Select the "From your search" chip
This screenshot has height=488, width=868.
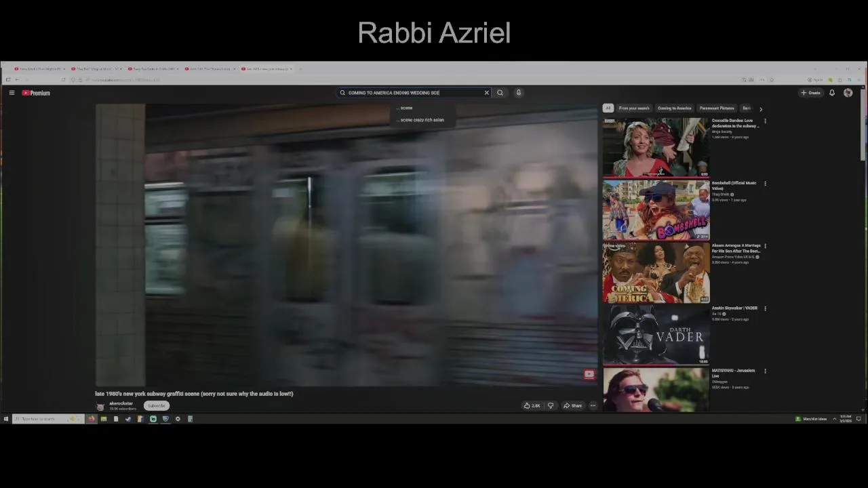(634, 108)
